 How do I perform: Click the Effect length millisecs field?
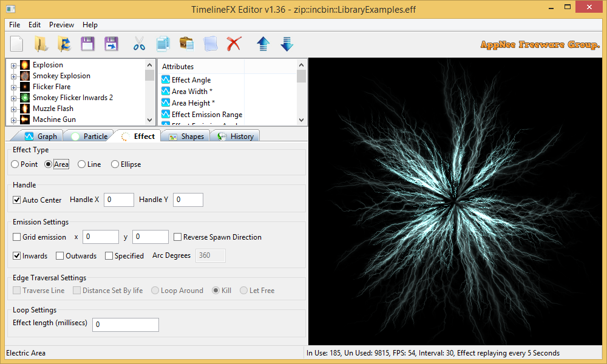[126, 325]
